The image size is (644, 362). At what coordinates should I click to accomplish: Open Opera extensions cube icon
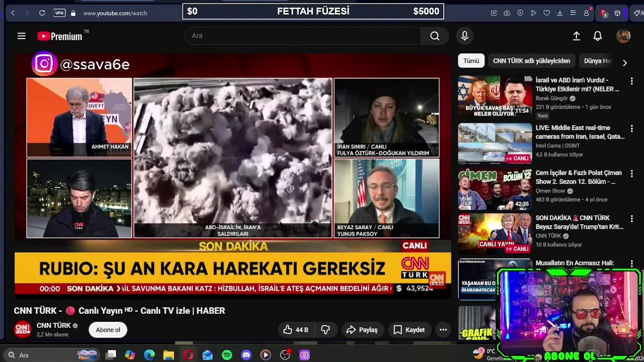pyautogui.click(x=617, y=13)
